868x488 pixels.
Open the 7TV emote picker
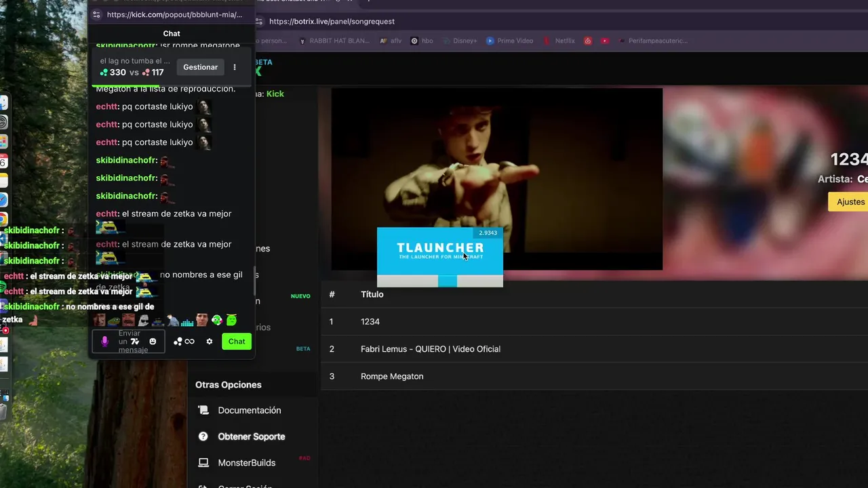(135, 342)
